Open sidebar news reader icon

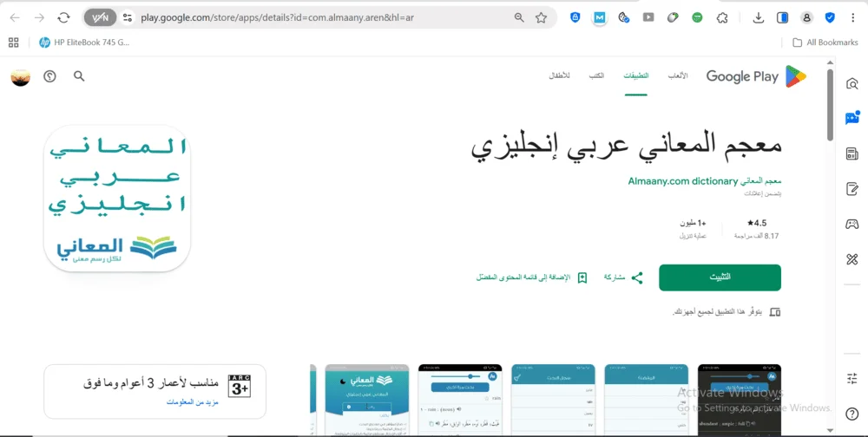852,153
